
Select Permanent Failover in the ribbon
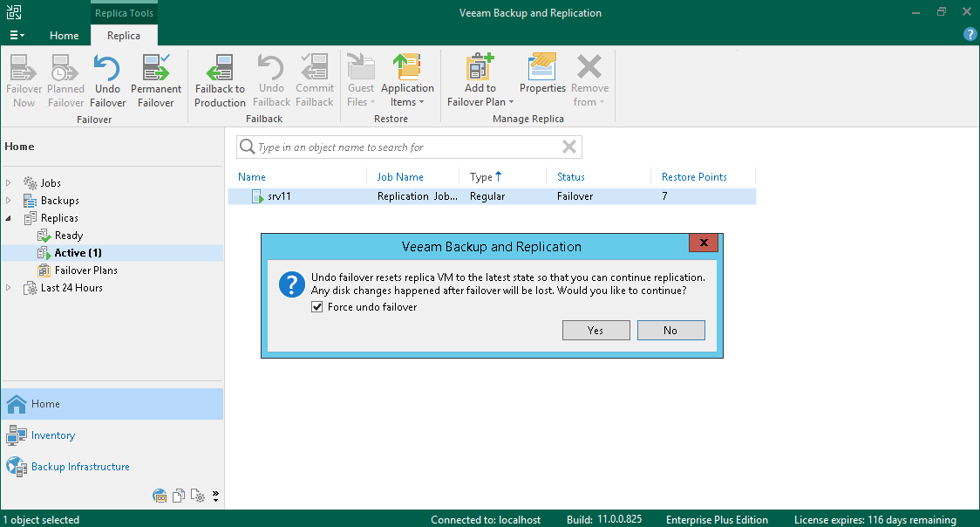coord(155,79)
